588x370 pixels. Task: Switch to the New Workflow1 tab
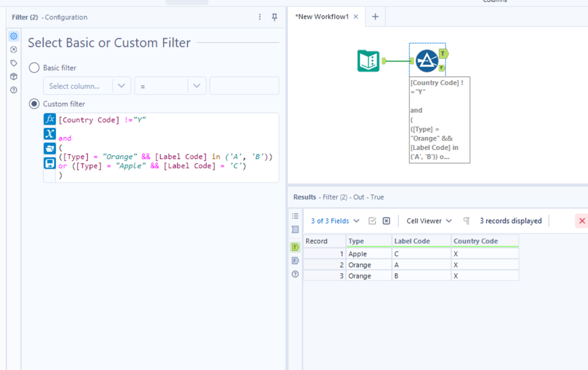[x=322, y=17]
